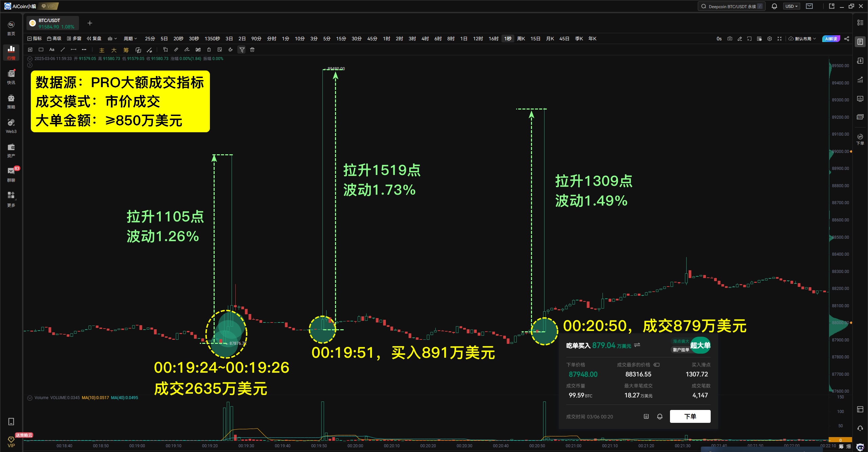Toggle the 爆 button at bottom right corner
The width and height of the screenshot is (868, 452).
click(849, 446)
